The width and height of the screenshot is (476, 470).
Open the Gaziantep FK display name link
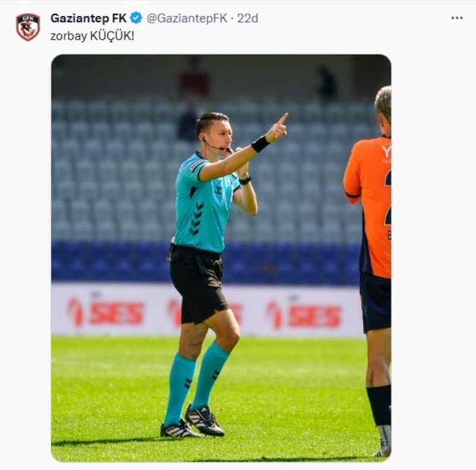click(89, 18)
